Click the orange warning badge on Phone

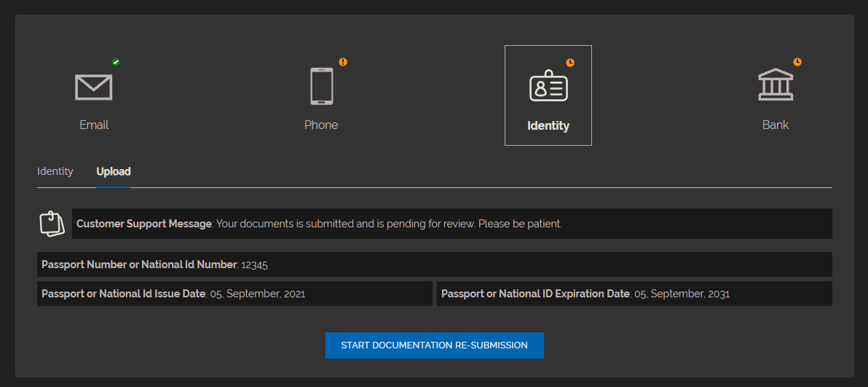[343, 62]
